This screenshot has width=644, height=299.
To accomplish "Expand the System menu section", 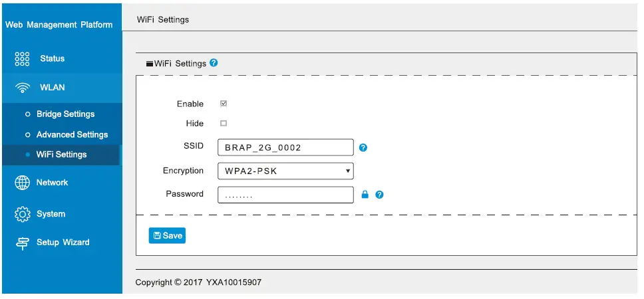I will [x=51, y=214].
